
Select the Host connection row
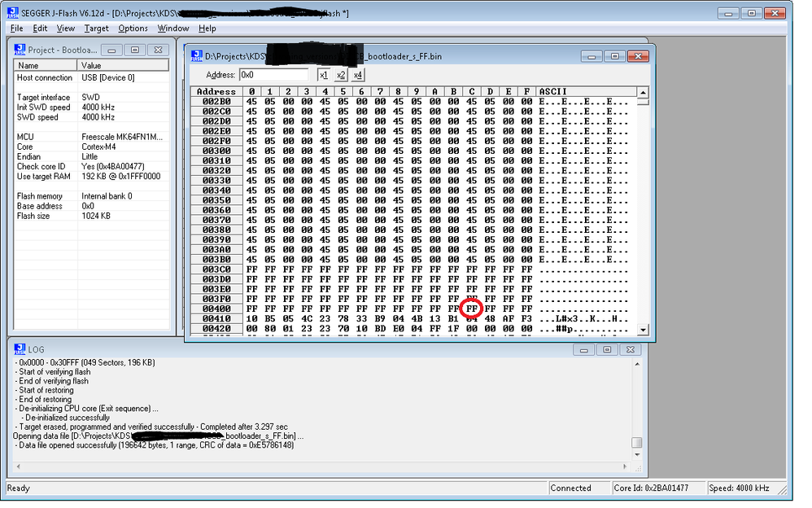[x=92, y=78]
